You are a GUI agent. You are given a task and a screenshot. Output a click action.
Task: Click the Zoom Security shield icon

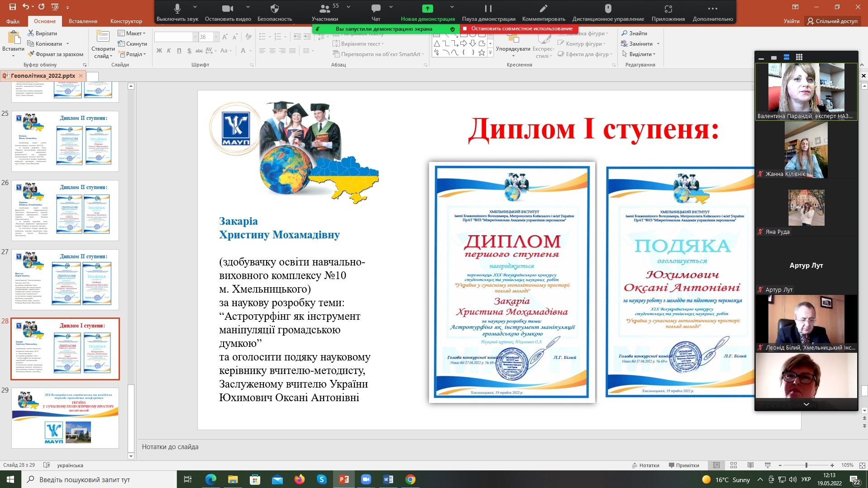[x=274, y=9]
